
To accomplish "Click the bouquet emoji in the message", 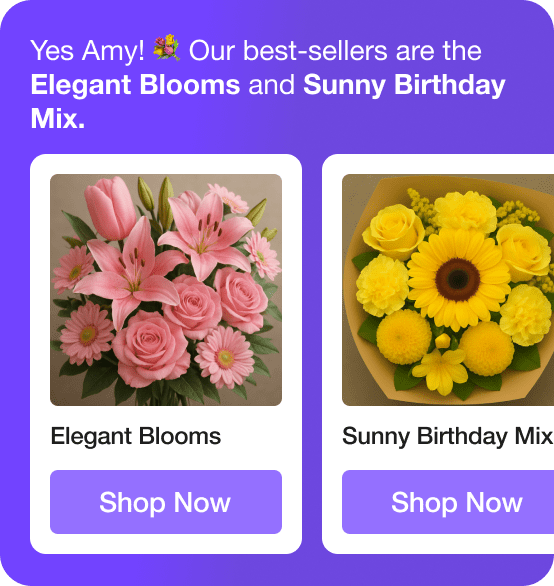I will pyautogui.click(x=167, y=48).
